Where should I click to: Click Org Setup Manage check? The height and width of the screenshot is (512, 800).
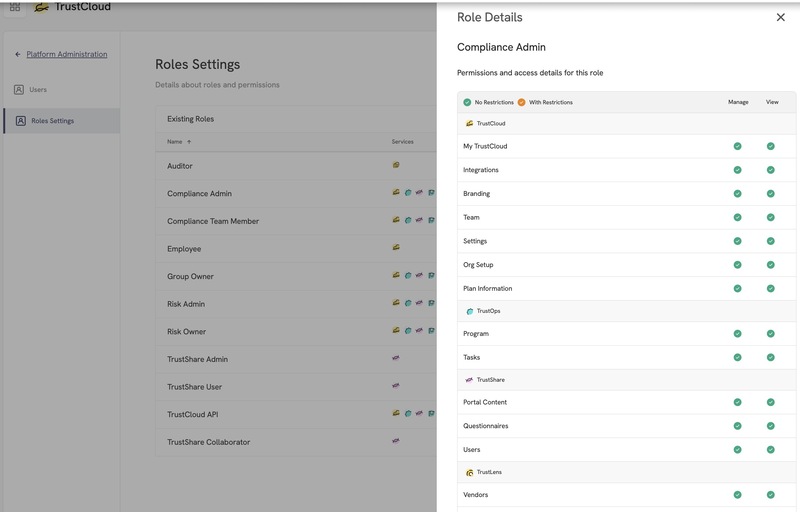coord(737,265)
